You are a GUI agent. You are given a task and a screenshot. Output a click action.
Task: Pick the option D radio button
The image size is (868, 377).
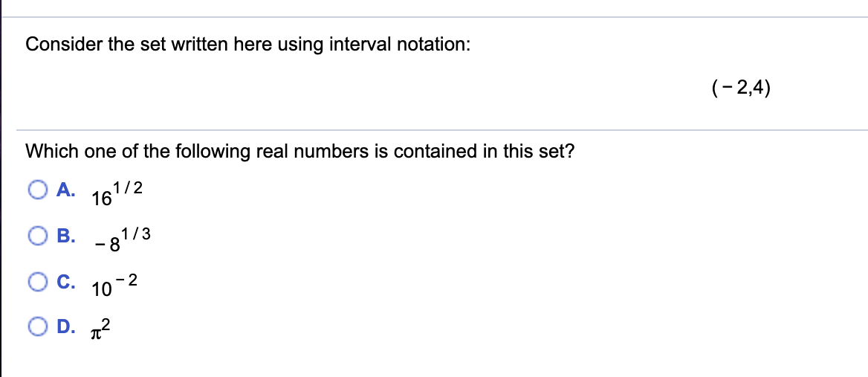coord(39,328)
